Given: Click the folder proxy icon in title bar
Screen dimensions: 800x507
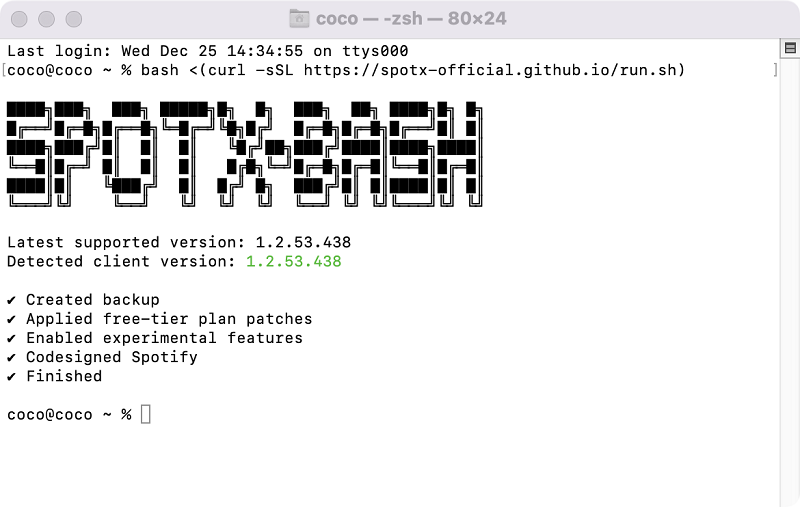Looking at the screenshot, I should pos(299,19).
